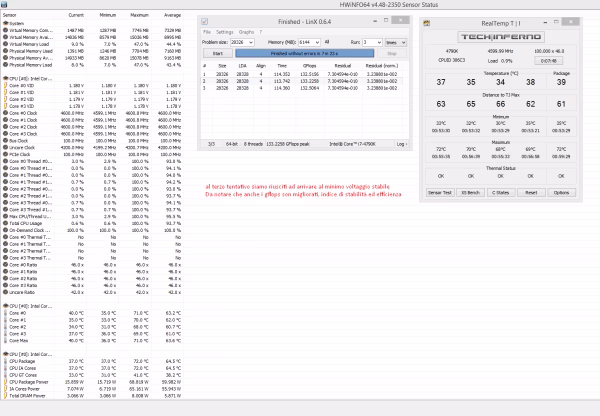This screenshot has width=600, height=416.
Task: Click the System group icon in sensor list
Action: 5,23
